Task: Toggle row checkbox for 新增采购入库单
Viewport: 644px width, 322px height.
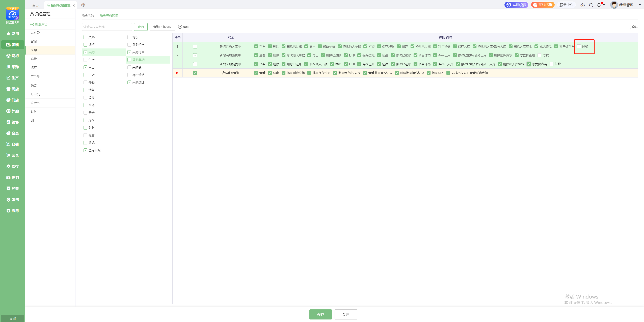Action: [195, 46]
